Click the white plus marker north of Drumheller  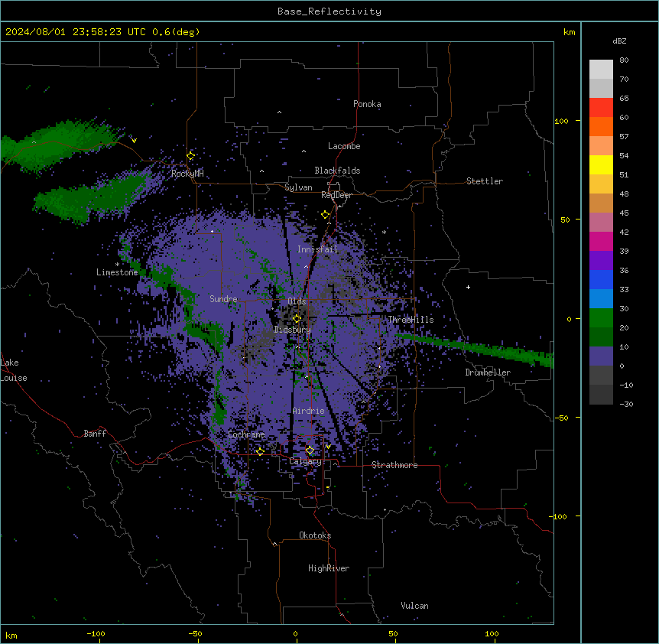pos(468,287)
